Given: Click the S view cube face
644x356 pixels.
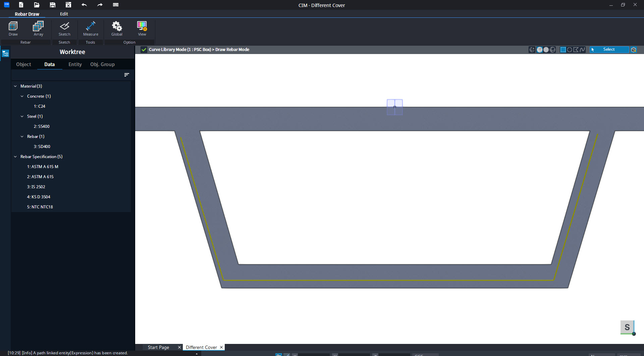Looking at the screenshot, I should tap(627, 327).
